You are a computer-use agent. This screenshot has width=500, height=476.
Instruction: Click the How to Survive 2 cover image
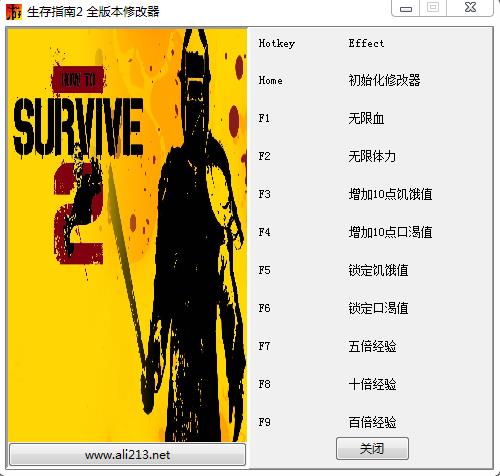point(127,235)
